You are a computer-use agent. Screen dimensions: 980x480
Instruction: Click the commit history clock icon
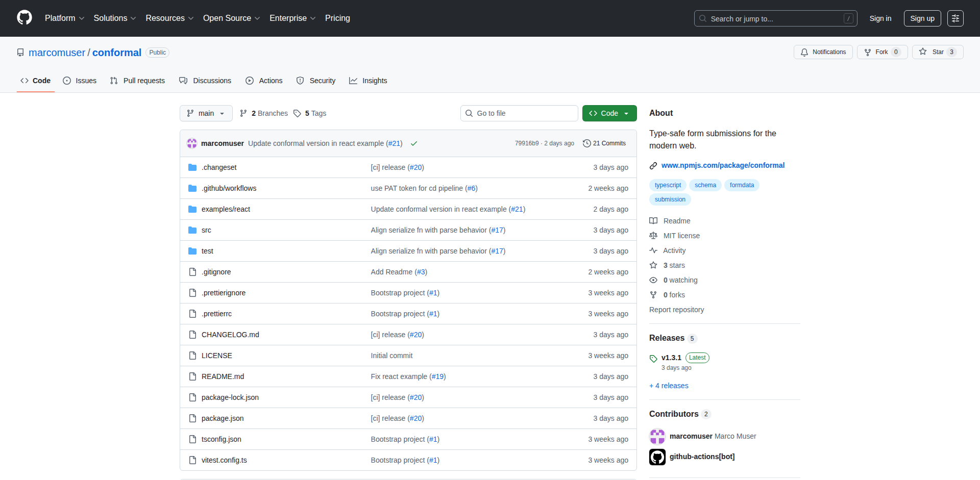pyautogui.click(x=586, y=143)
